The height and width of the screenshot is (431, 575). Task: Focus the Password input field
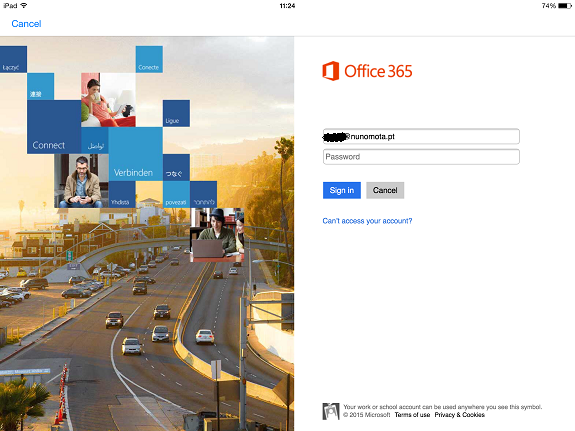click(x=421, y=157)
